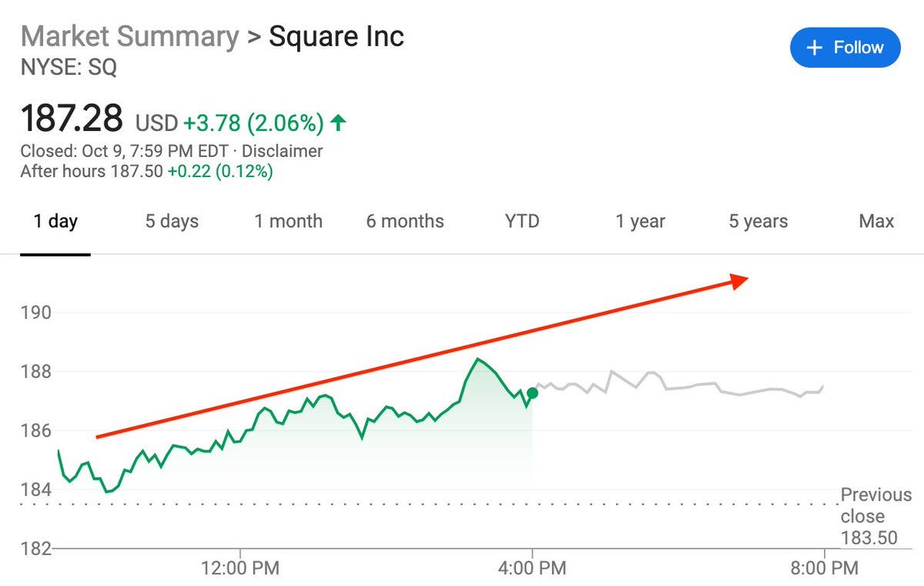
Task: Select the 1 day tab
Action: 55,222
